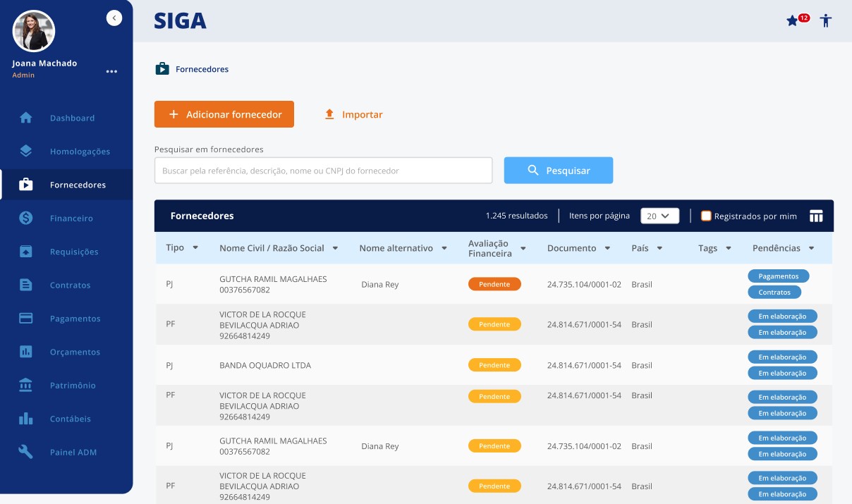852x504 pixels.
Task: Collapse the sidebar with the chevron button
Action: coord(114,17)
